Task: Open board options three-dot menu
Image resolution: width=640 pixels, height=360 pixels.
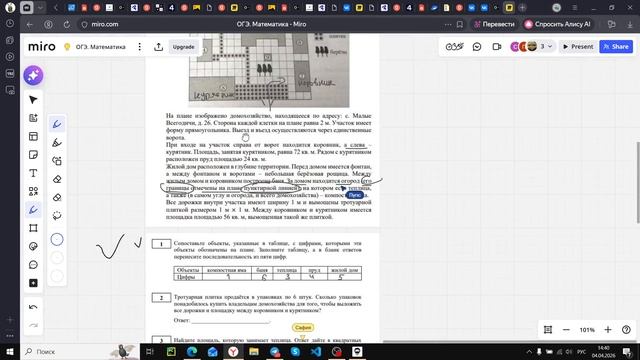Action: point(140,47)
